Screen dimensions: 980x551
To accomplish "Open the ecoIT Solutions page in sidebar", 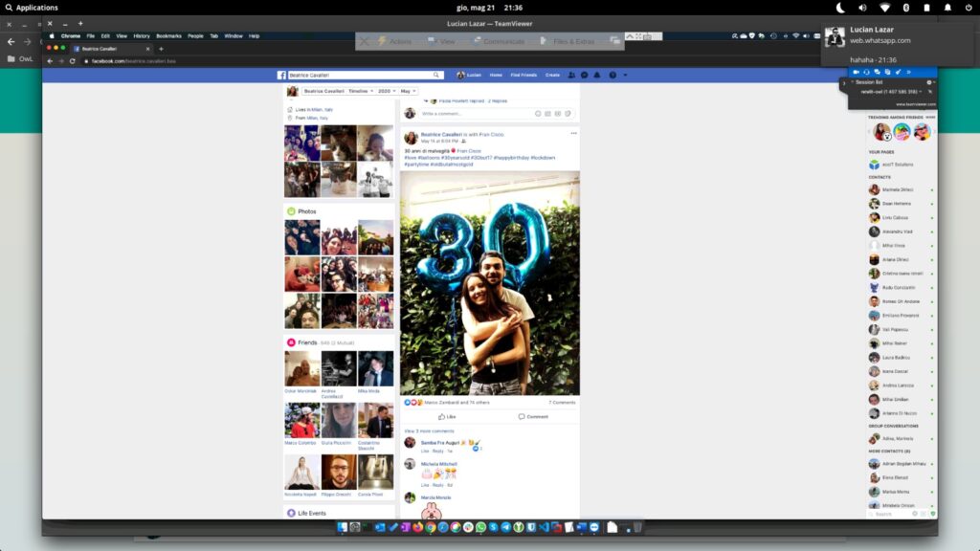I will (x=891, y=165).
